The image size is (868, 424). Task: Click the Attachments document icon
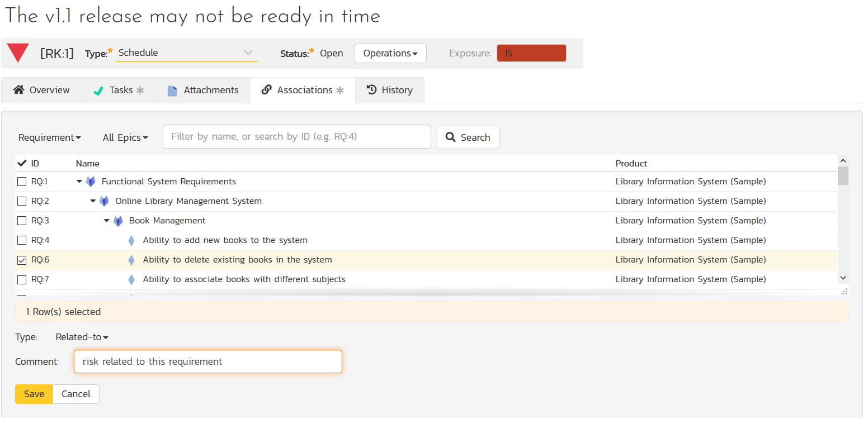(172, 90)
